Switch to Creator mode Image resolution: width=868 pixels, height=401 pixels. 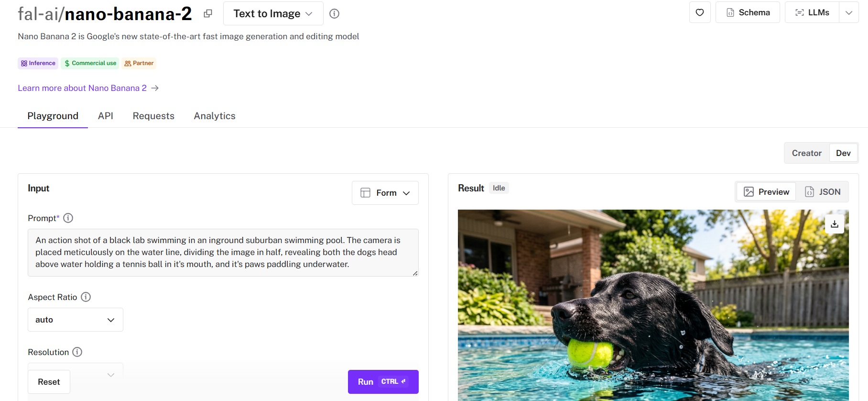(806, 153)
